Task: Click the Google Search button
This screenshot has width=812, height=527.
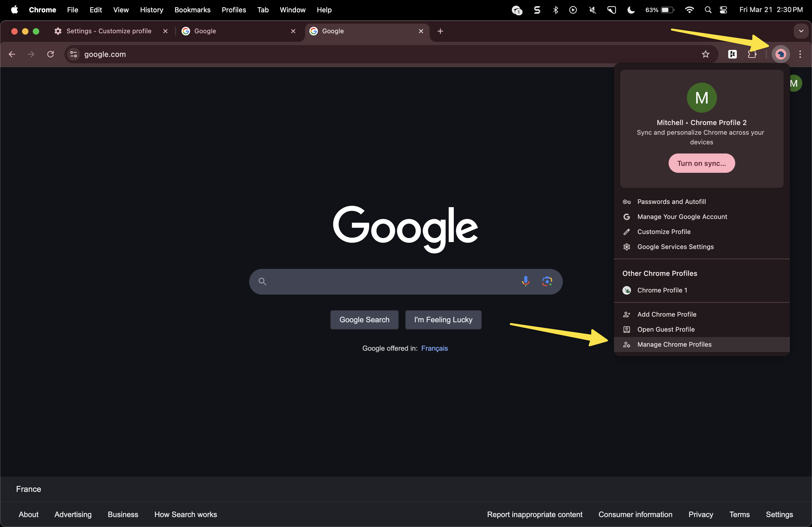Action: pyautogui.click(x=364, y=320)
